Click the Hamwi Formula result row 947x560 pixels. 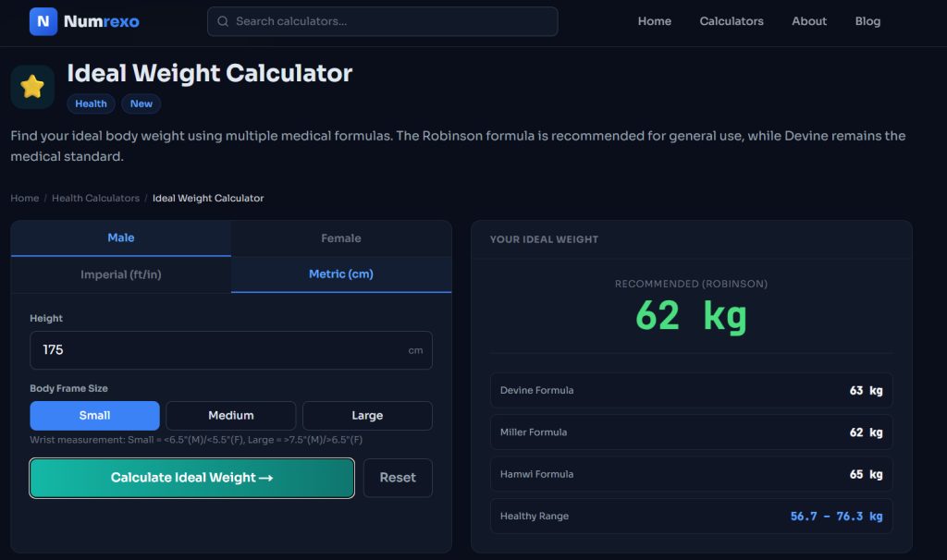692,474
